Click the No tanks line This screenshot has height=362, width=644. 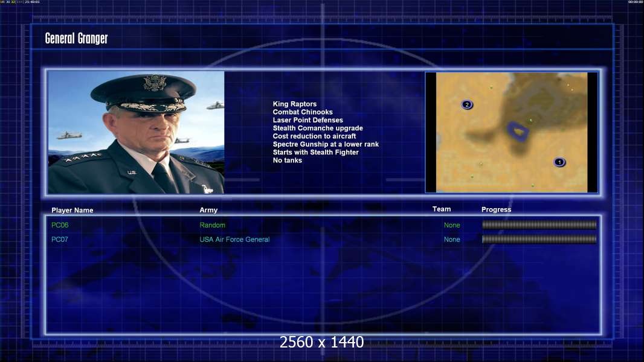click(288, 160)
